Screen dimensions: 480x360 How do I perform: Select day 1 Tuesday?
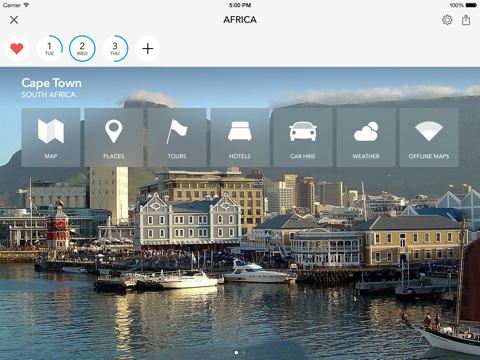(x=49, y=49)
